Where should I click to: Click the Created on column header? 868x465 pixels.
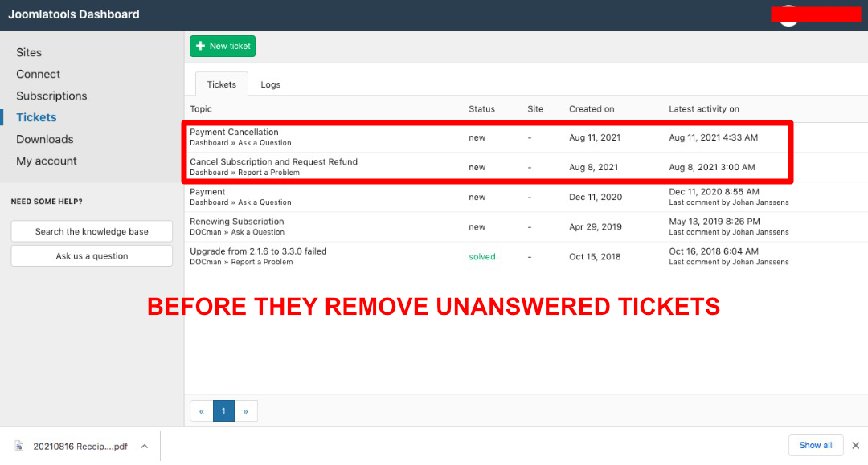(x=592, y=109)
